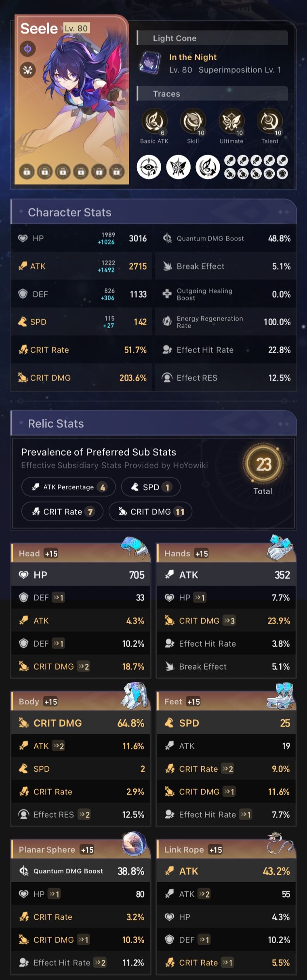The height and width of the screenshot is (980, 307).
Task: Select the Skill trace icon
Action: coord(193,121)
